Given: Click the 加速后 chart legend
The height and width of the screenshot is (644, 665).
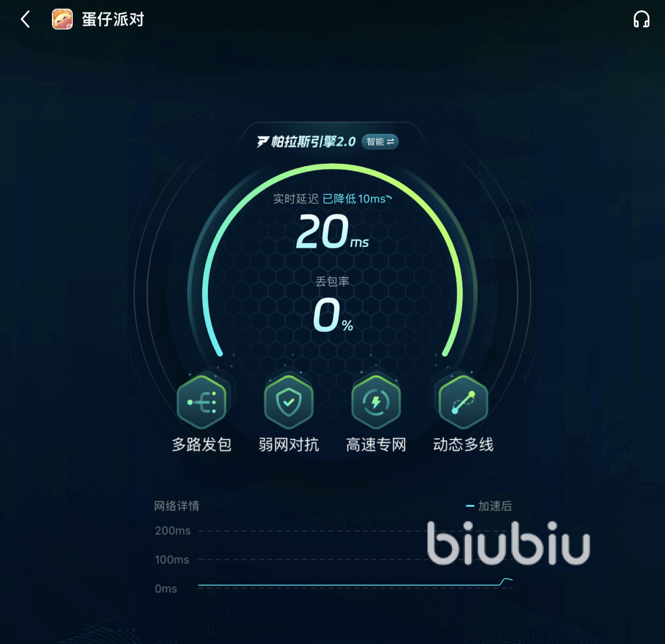Looking at the screenshot, I should pyautogui.click(x=489, y=506).
